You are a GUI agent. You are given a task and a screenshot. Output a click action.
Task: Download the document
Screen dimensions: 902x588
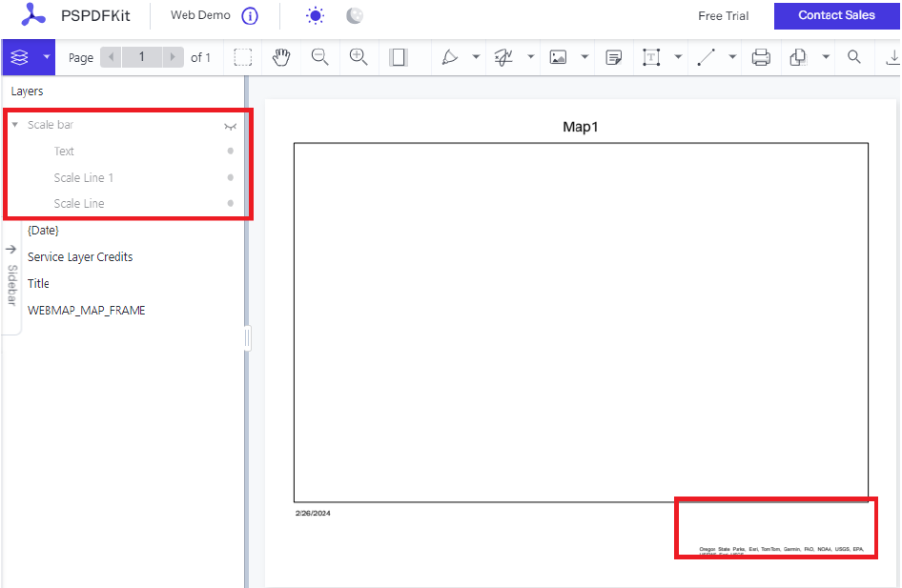click(x=892, y=57)
